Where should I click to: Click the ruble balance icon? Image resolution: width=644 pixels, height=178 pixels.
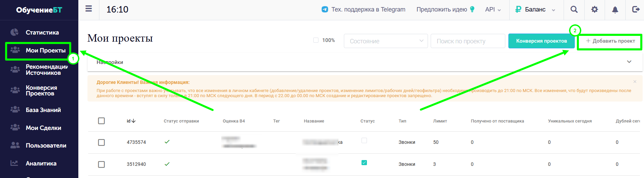(x=518, y=9)
